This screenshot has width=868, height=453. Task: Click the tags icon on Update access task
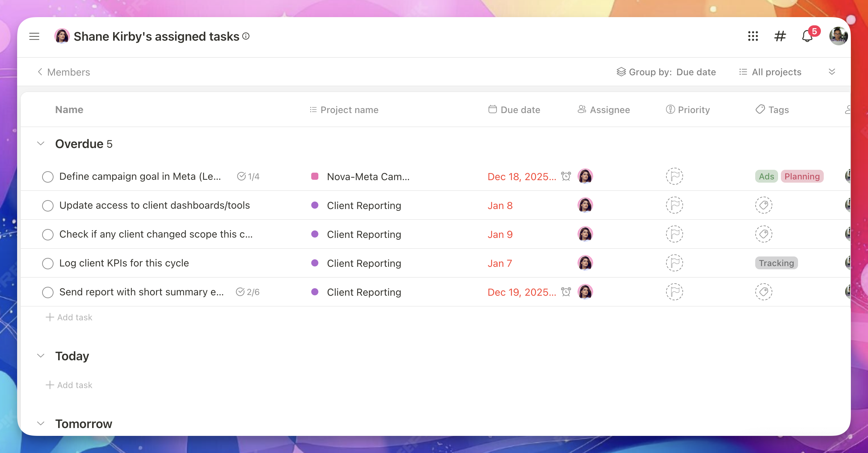764,205
